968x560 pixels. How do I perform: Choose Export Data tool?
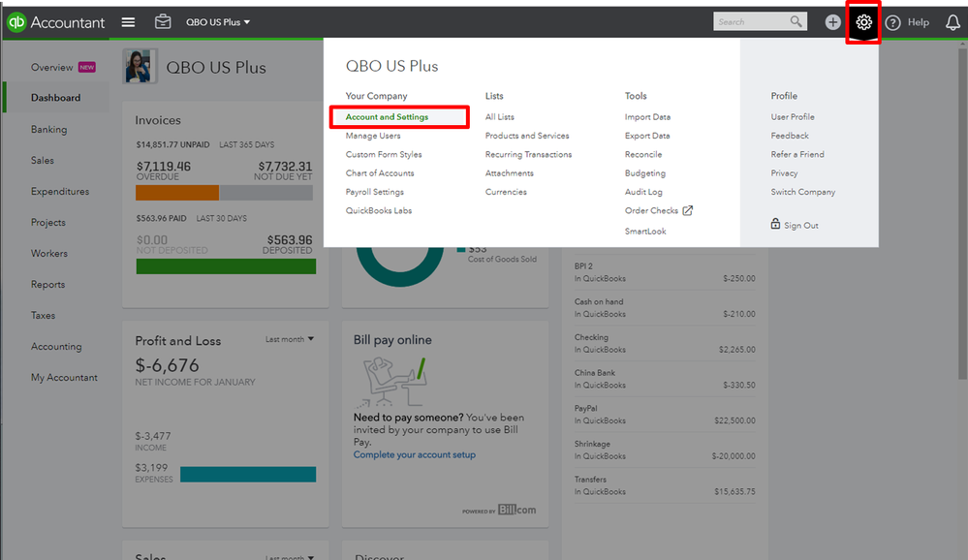pos(647,136)
